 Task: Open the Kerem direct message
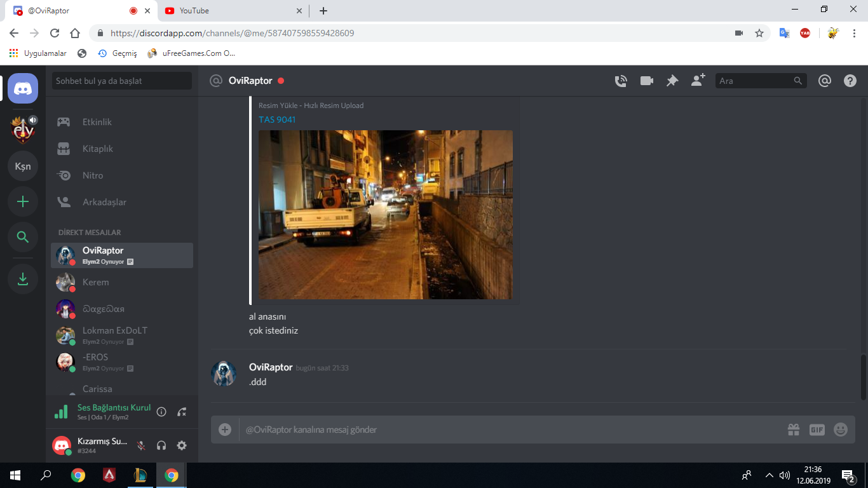(96, 282)
